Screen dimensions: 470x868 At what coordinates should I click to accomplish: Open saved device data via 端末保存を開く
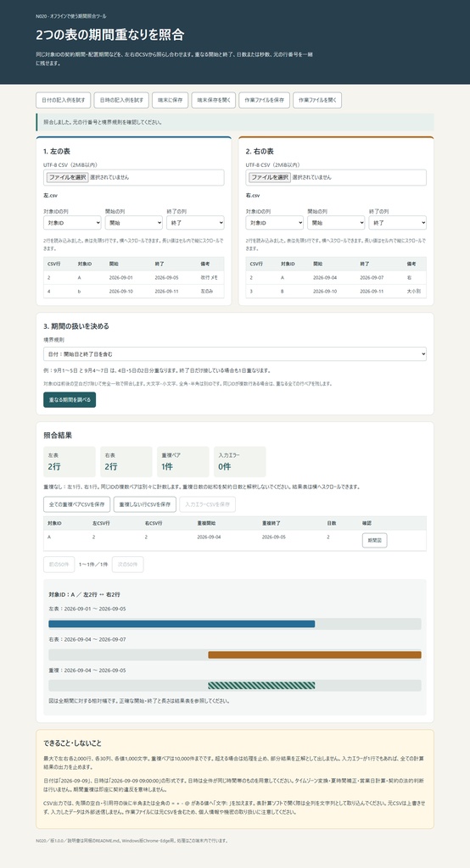tap(214, 100)
